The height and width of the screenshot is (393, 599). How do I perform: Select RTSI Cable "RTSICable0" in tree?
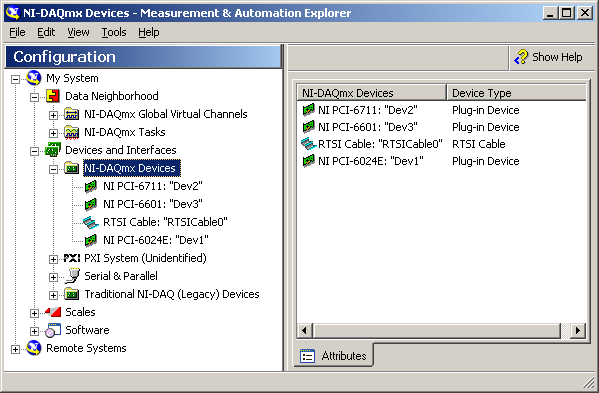click(x=165, y=222)
